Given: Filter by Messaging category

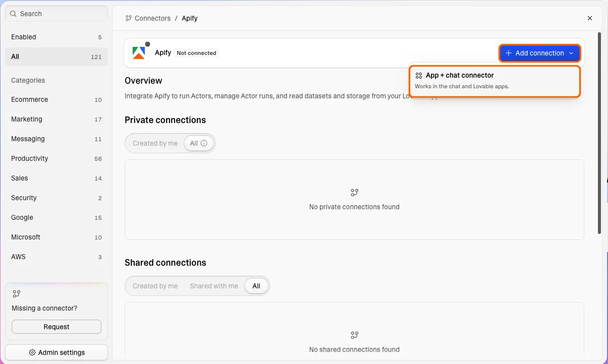Looking at the screenshot, I should 57,139.
